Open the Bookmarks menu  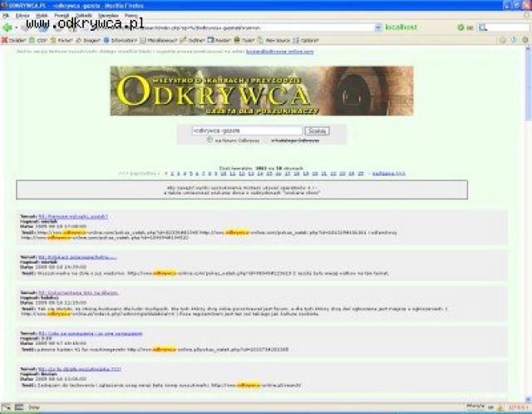(83, 15)
